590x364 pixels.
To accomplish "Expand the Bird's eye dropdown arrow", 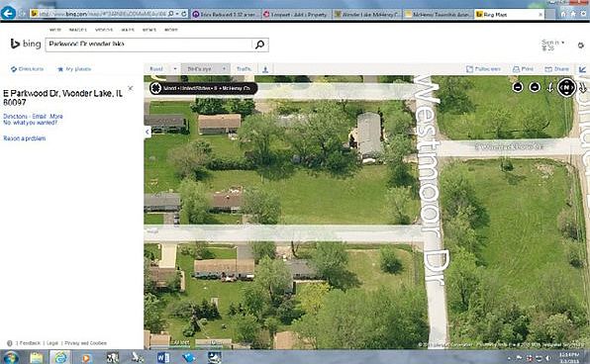I will click(x=224, y=69).
